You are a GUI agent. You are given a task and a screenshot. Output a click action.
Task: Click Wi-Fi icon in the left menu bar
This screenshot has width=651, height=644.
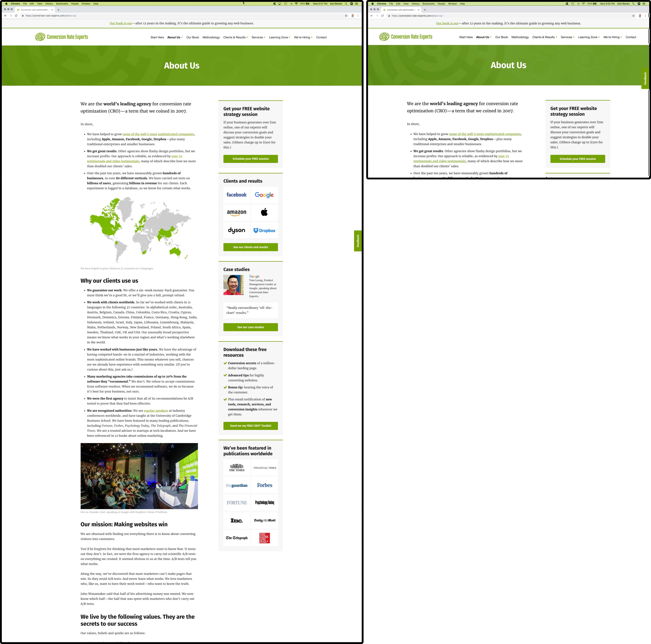297,4
